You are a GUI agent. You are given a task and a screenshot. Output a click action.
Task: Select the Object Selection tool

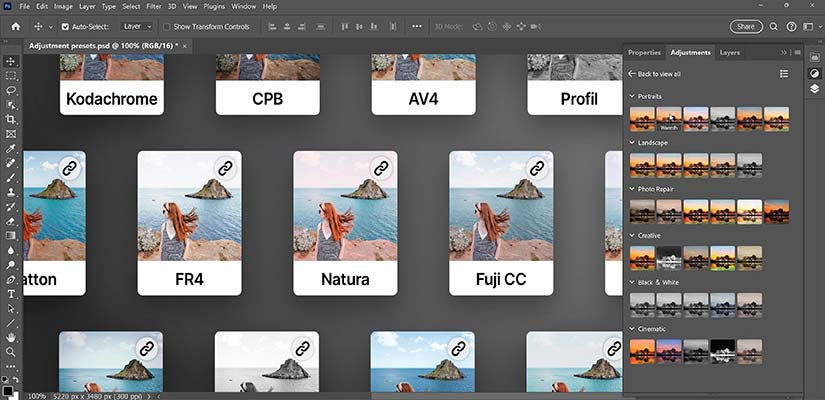[11, 105]
